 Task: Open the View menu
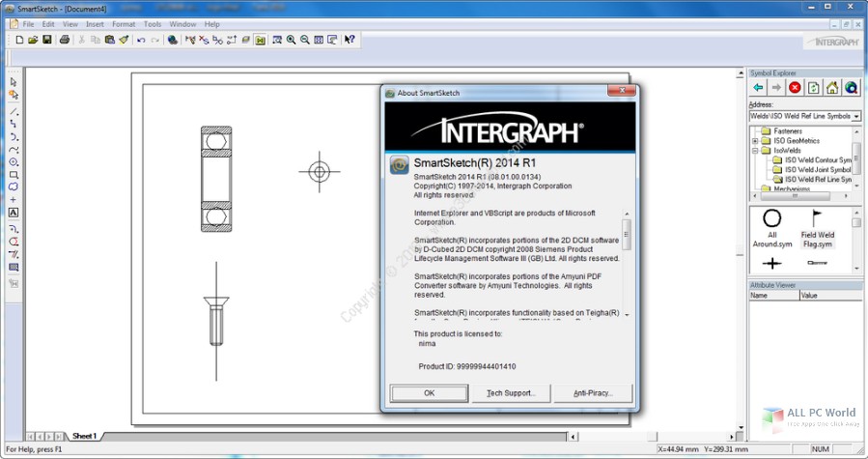pos(70,24)
